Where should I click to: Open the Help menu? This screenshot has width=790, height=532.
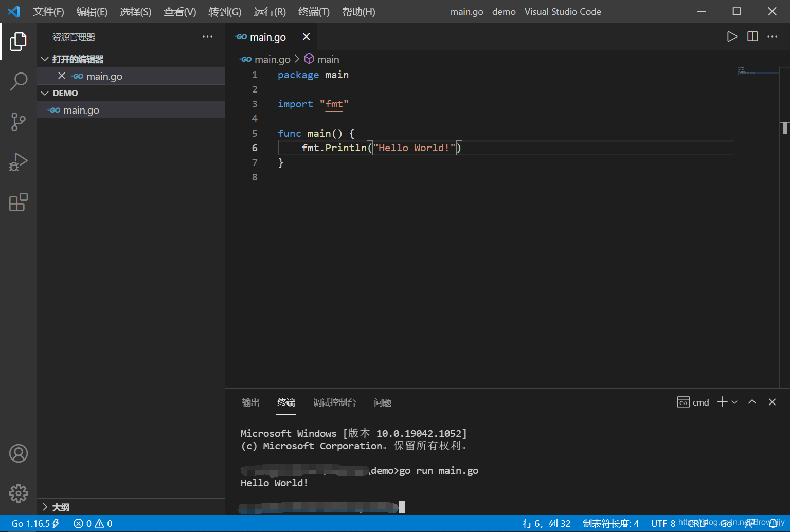tap(358, 11)
